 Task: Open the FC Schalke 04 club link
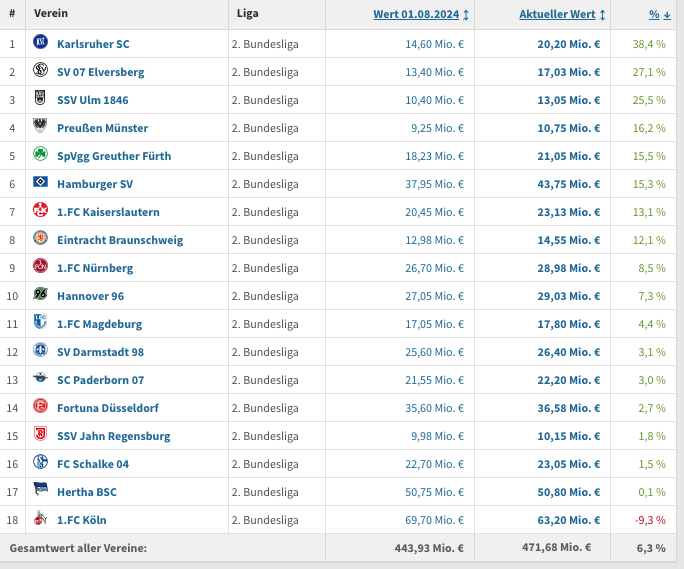click(x=93, y=464)
